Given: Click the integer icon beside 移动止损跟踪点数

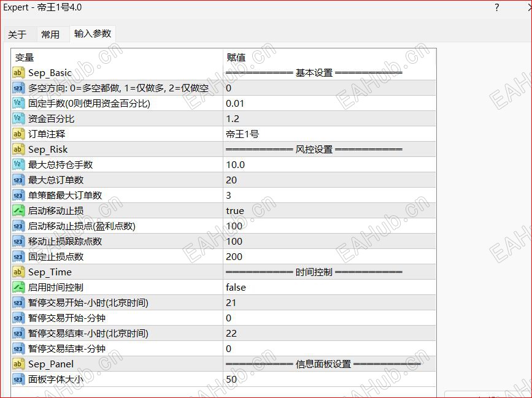Looking at the screenshot, I should point(18,241).
